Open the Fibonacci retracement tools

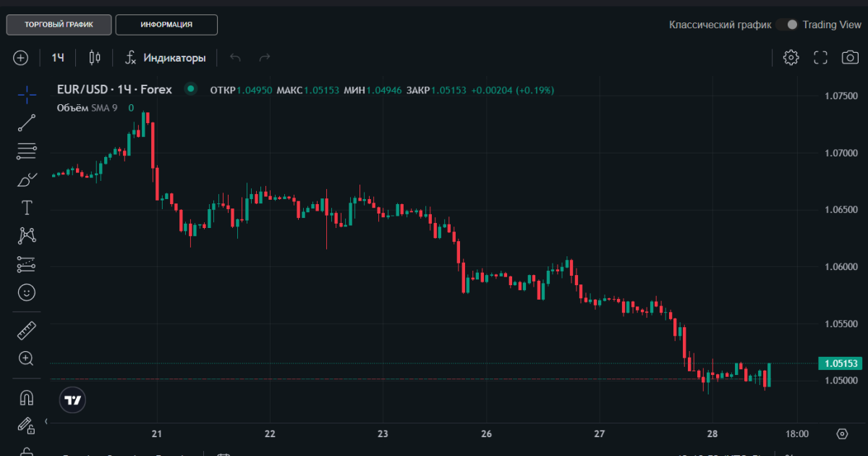[27, 151]
